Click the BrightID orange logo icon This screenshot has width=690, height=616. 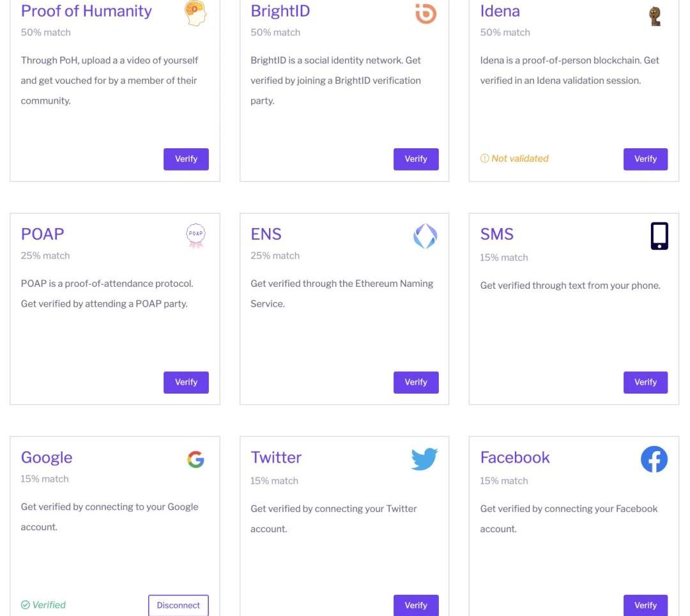tap(425, 13)
